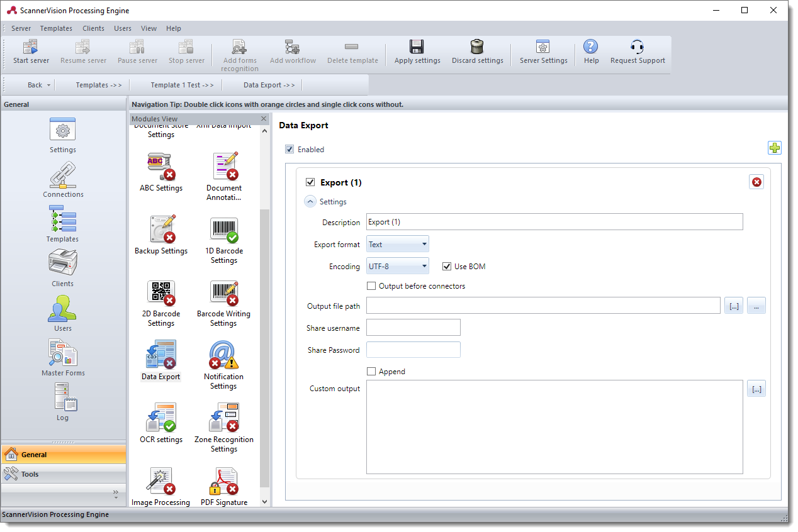The width and height of the screenshot is (798, 532).
Task: Select the OCR settings module
Action: pyautogui.click(x=161, y=423)
